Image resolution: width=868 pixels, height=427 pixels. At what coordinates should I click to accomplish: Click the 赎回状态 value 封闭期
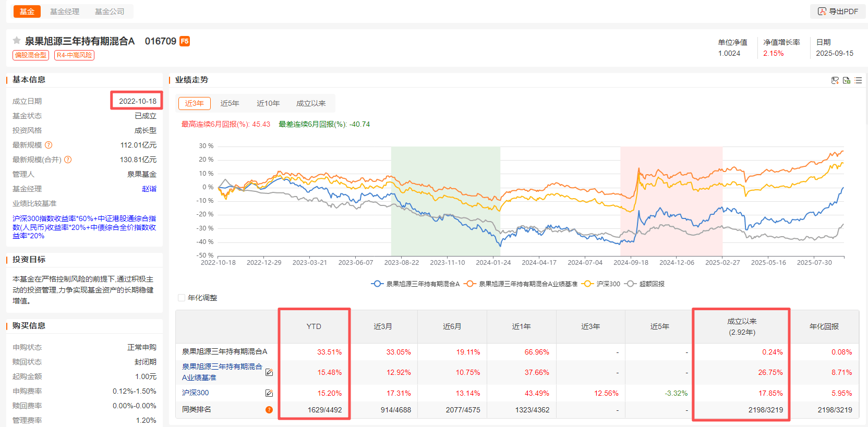146,362
